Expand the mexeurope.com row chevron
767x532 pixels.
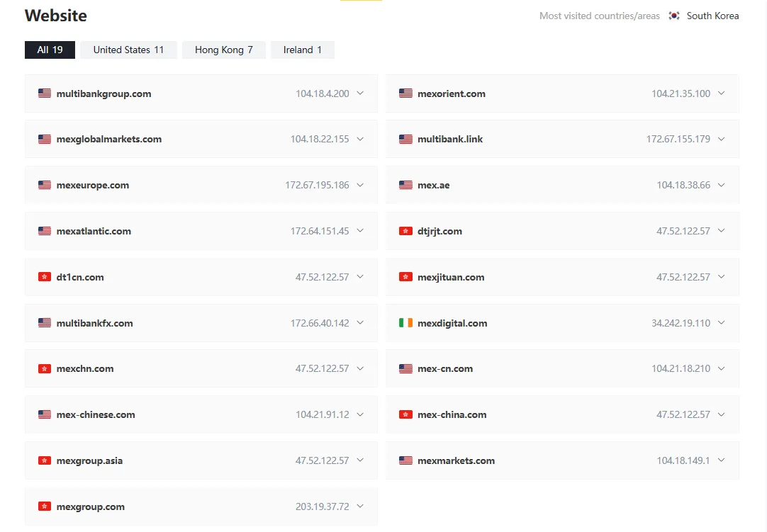tap(360, 185)
